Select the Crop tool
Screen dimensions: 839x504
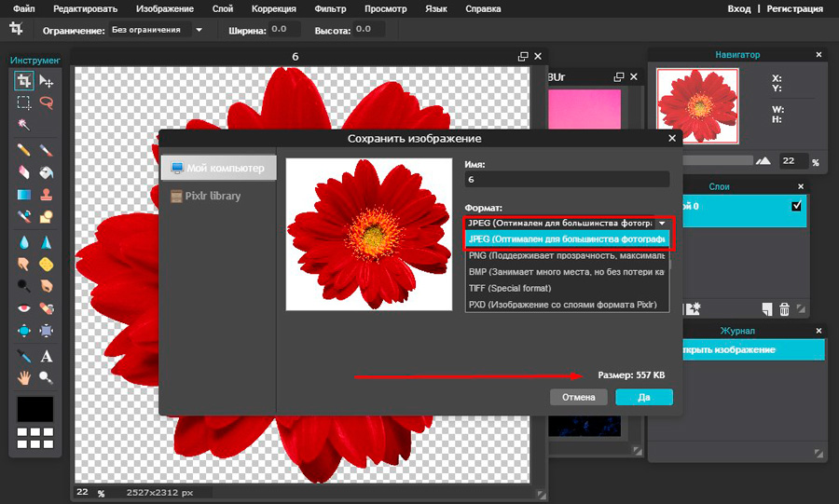[x=24, y=81]
